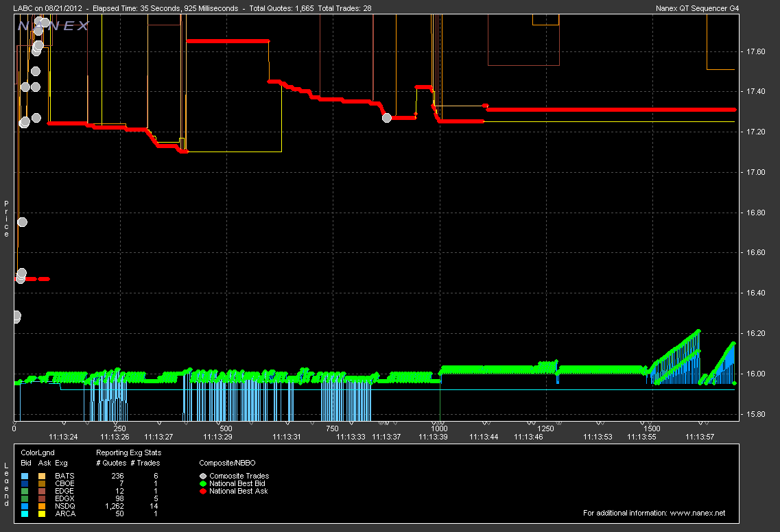This screenshot has height=532, width=780.
Task: Click the 17.00 price axis label
Action: point(755,172)
